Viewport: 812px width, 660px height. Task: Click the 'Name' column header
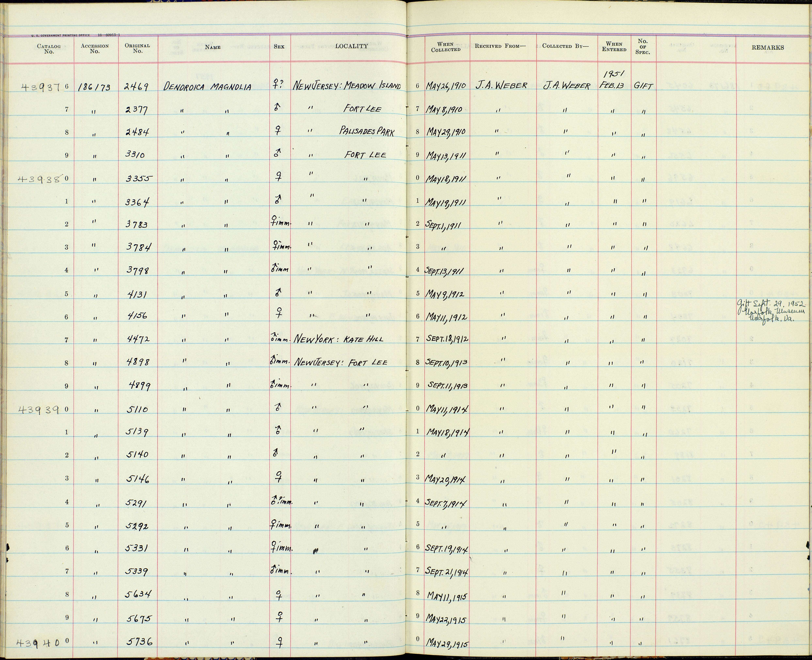[x=213, y=47]
